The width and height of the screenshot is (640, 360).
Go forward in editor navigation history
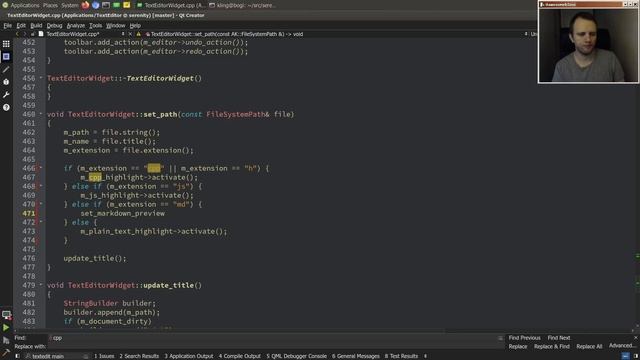24,34
